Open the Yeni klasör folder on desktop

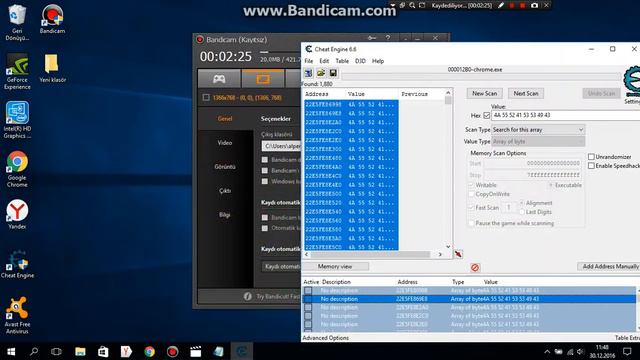[x=52, y=69]
